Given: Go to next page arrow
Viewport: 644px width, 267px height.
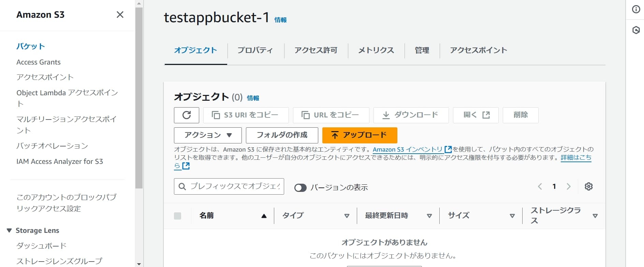Looking at the screenshot, I should pyautogui.click(x=569, y=186).
